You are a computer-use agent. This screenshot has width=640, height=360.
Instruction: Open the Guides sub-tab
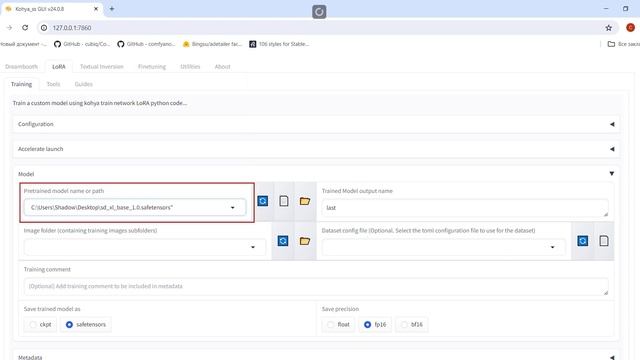(84, 84)
